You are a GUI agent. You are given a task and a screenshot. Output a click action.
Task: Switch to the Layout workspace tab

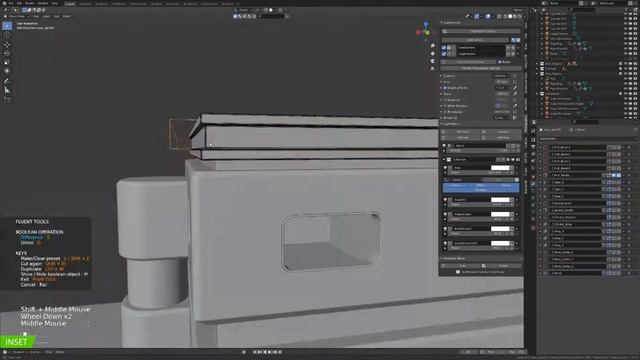point(70,4)
